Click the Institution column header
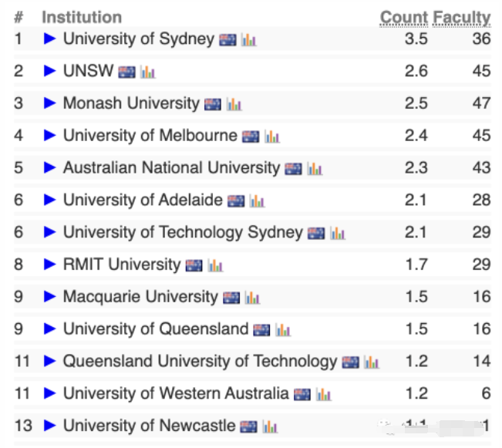Image resolution: width=502 pixels, height=448 pixels. [82, 17]
